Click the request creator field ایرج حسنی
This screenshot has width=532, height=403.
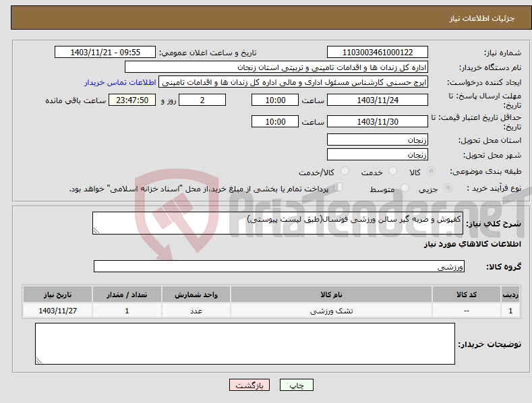click(293, 82)
